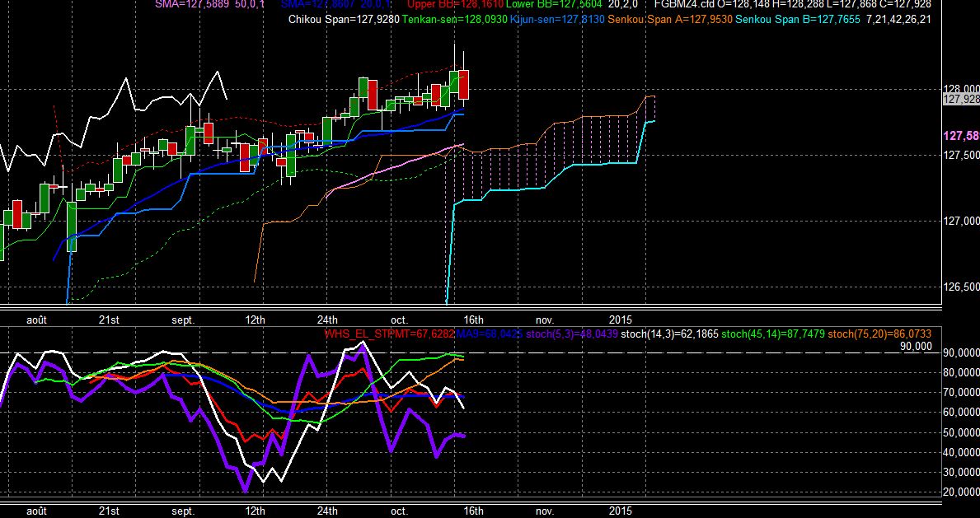980x518 pixels.
Task: Click 24th on the stochastic panel time axis
Action: 327,511
